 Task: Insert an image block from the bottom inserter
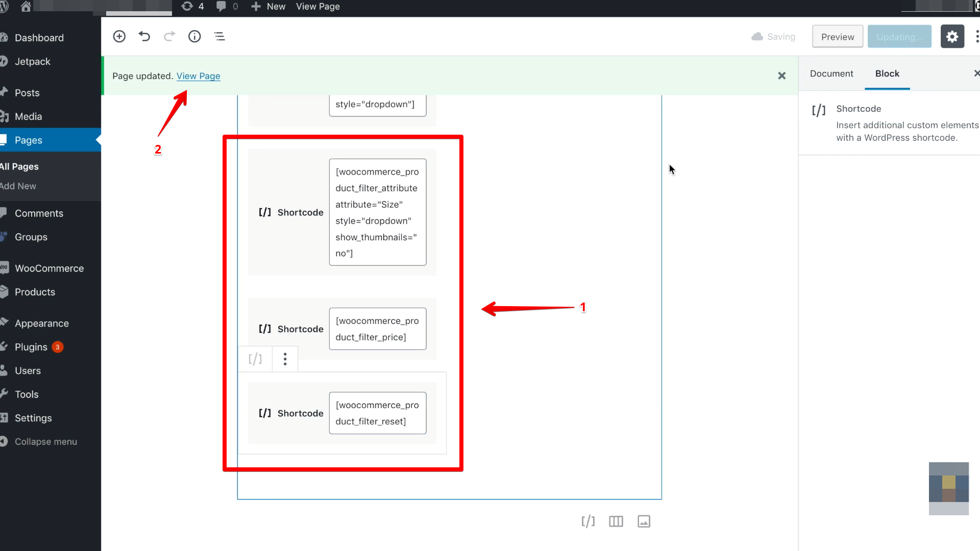coord(644,521)
